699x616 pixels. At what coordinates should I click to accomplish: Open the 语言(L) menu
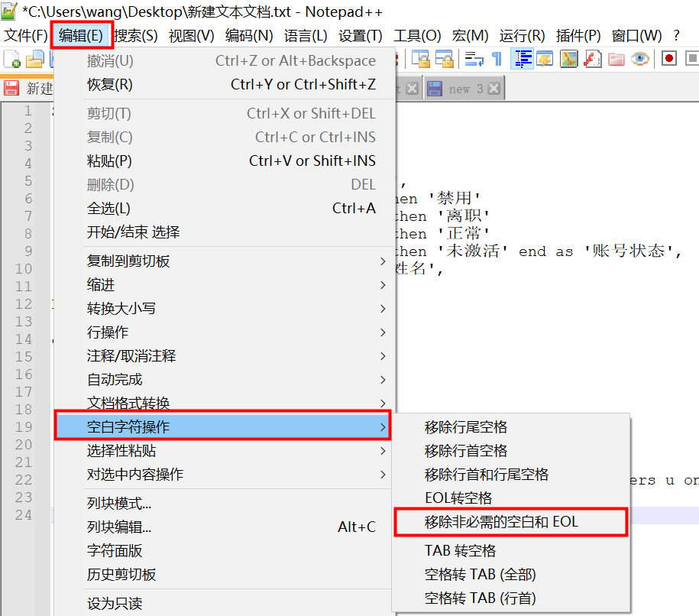[x=306, y=36]
